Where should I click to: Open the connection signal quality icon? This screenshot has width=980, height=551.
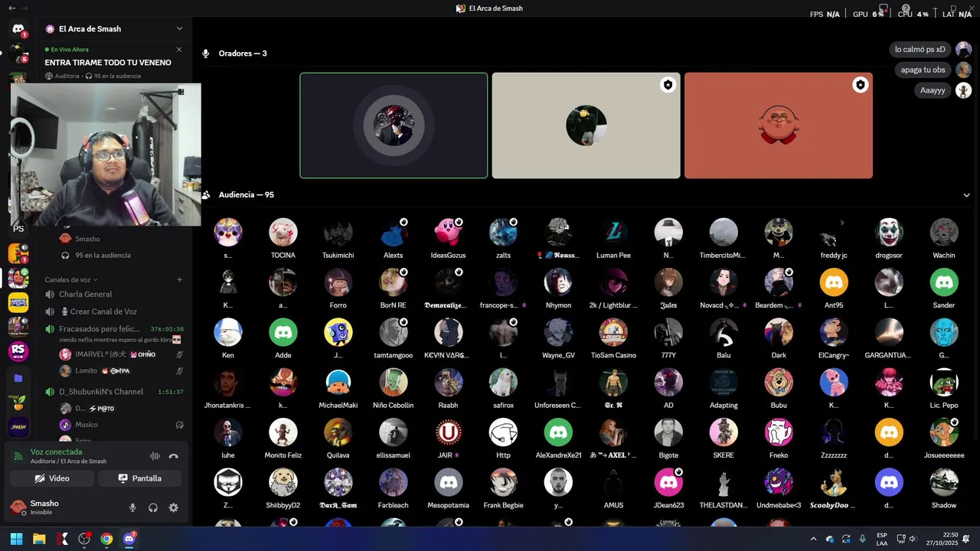click(x=18, y=456)
